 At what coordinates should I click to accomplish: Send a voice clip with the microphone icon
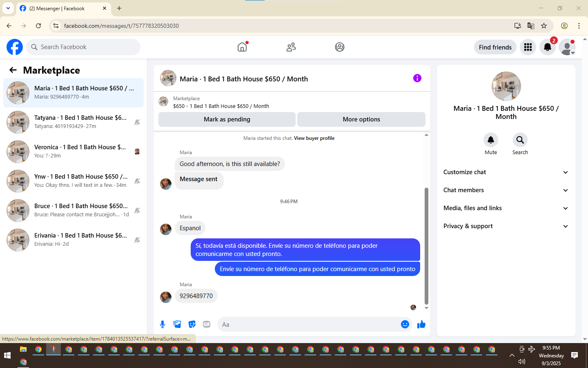point(163,324)
